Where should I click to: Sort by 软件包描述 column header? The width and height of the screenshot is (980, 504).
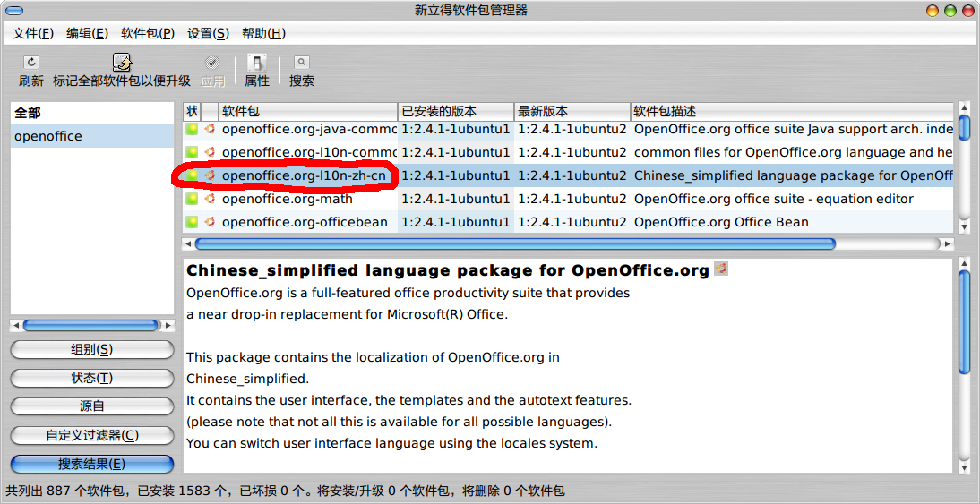pyautogui.click(x=792, y=112)
